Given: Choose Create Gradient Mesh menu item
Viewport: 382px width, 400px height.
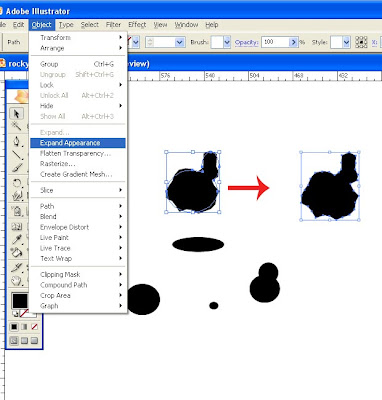Looking at the screenshot, I should (x=77, y=174).
